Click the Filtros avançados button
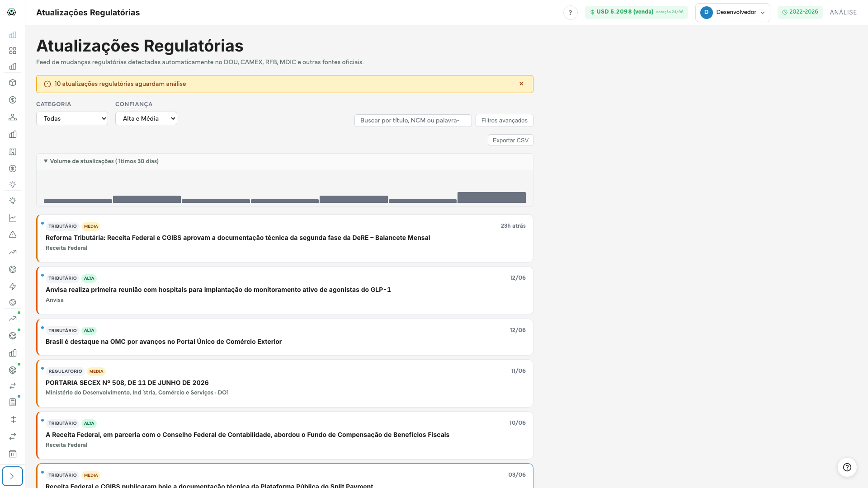 click(x=504, y=121)
